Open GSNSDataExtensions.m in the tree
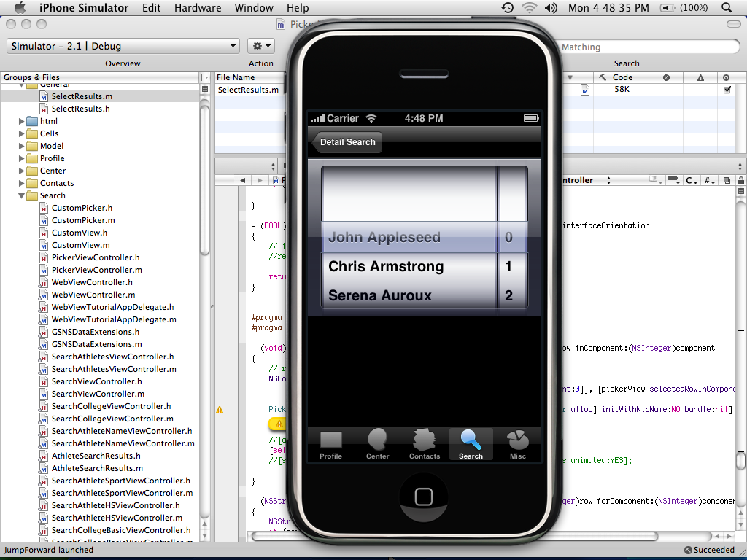747x560 pixels. (97, 344)
